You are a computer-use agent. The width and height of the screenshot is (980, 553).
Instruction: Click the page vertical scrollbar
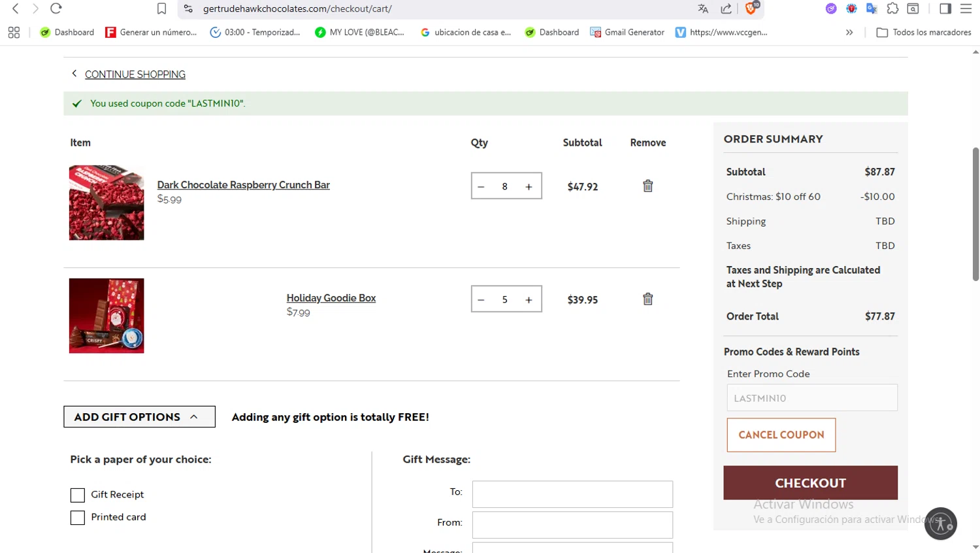(x=975, y=214)
